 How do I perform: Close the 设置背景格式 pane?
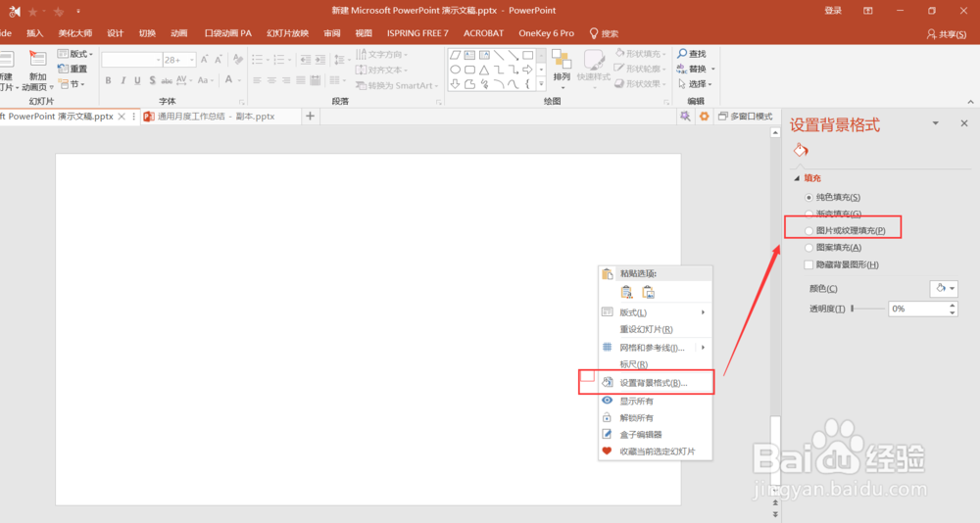(x=963, y=123)
